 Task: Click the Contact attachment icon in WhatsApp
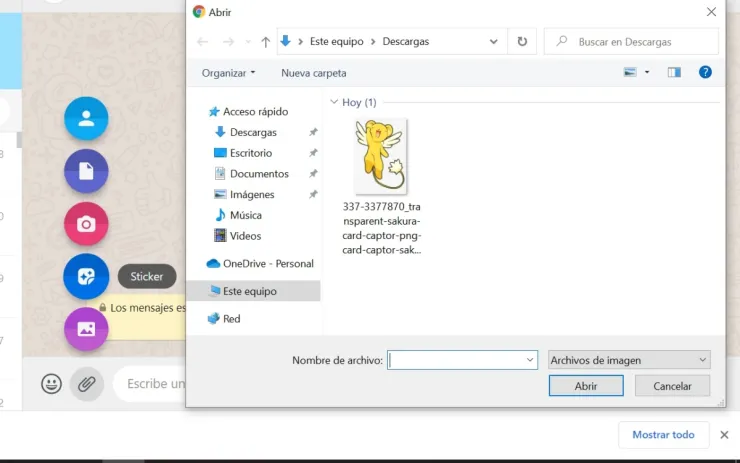pyautogui.click(x=86, y=118)
